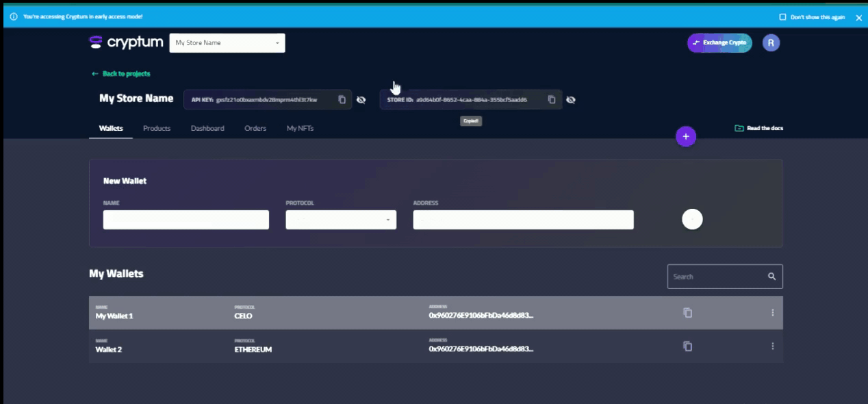Open My Wallet 1 options menu

tap(773, 313)
